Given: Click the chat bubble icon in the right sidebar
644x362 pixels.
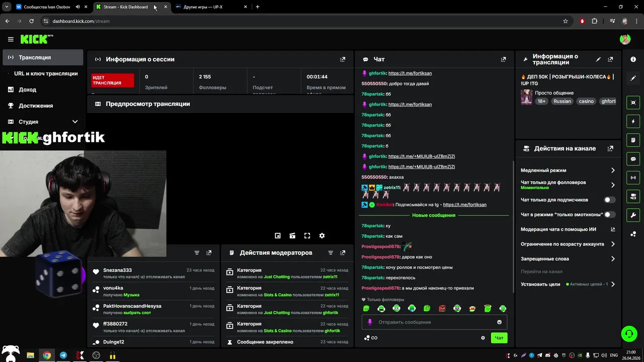Looking at the screenshot, I should click(x=633, y=159).
